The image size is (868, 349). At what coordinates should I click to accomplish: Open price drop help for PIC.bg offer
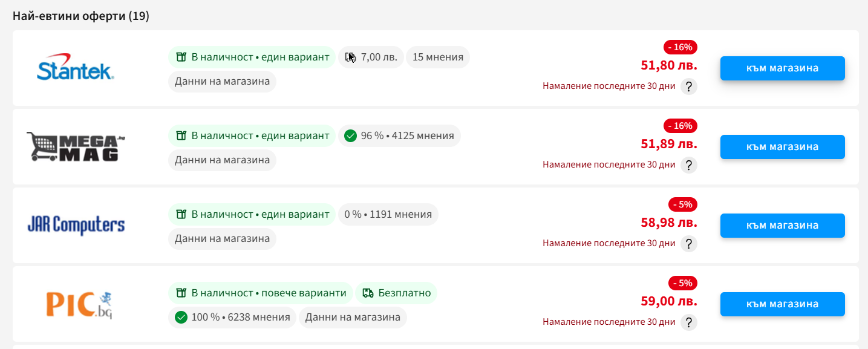(x=689, y=322)
